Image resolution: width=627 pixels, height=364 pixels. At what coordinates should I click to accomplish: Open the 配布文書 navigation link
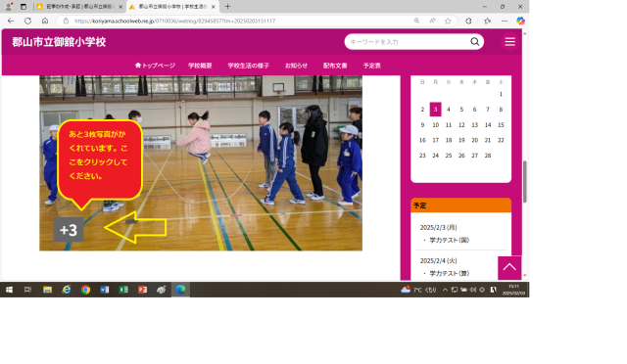(x=335, y=66)
